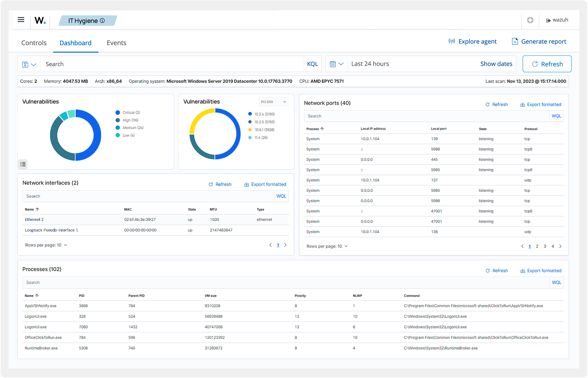Click the High legend color dot
Viewport: 588px width, 378px height.
[x=118, y=120]
